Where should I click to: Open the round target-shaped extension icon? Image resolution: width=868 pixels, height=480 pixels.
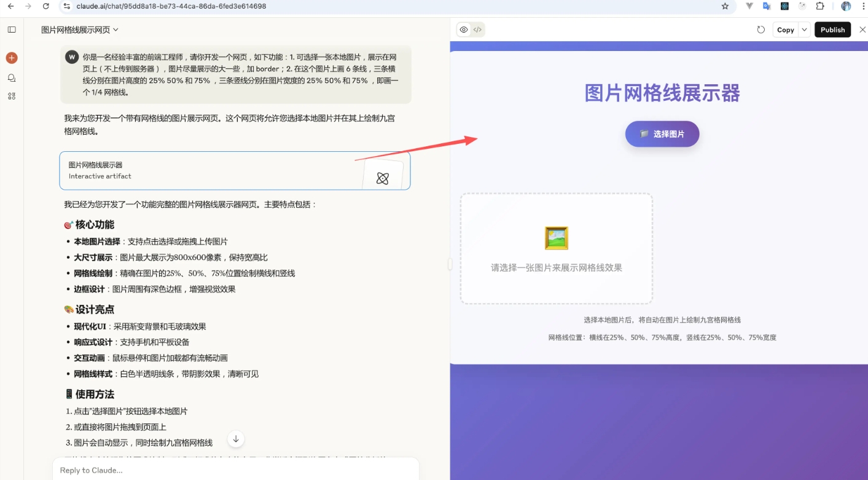coord(802,6)
